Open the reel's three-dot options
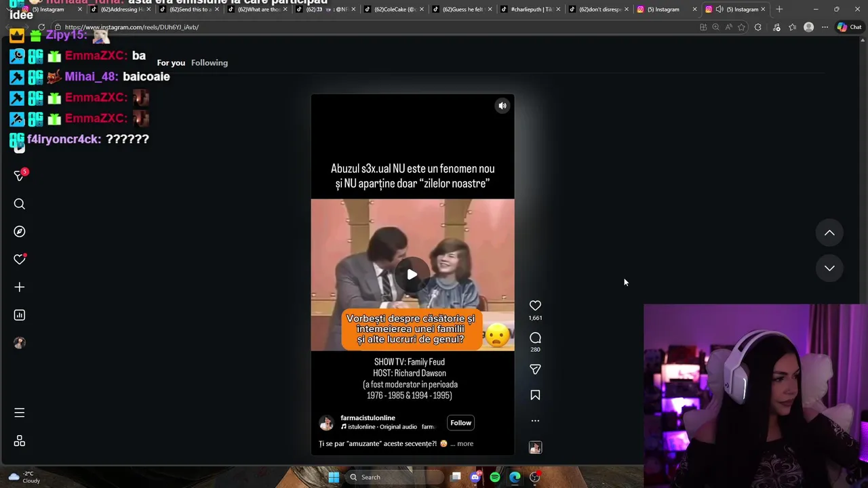 tap(535, 421)
